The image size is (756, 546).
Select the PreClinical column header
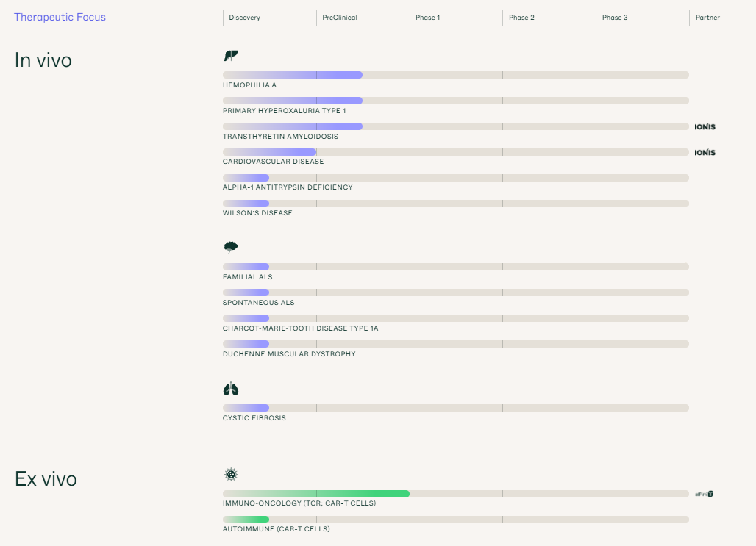tap(339, 18)
